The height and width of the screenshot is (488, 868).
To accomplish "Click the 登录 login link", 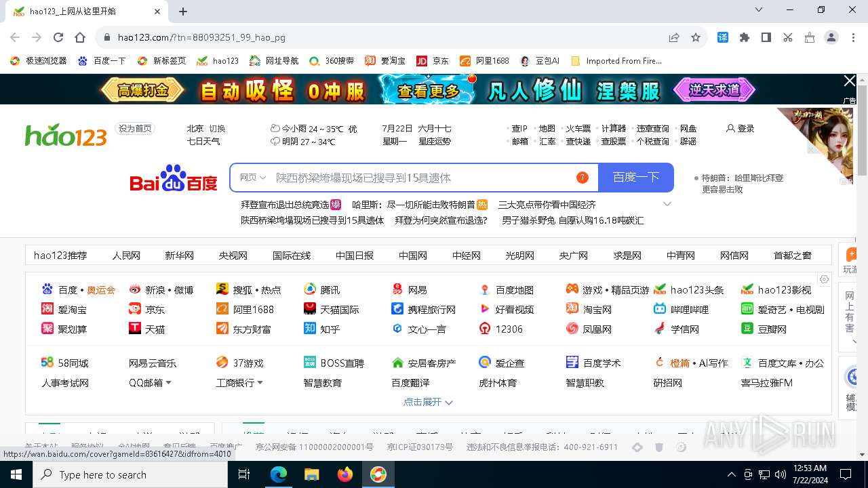I will pyautogui.click(x=741, y=128).
